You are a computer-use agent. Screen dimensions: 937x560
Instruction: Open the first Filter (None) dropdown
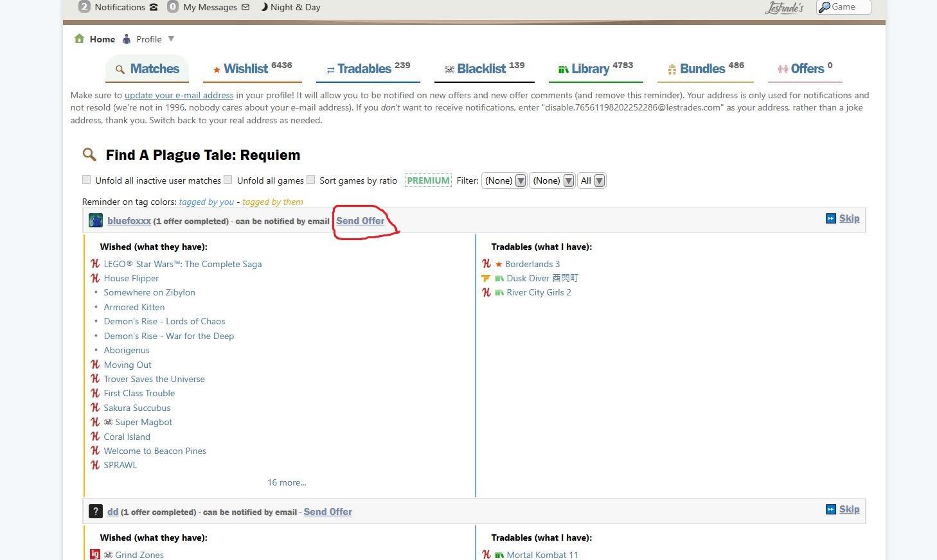click(x=504, y=181)
